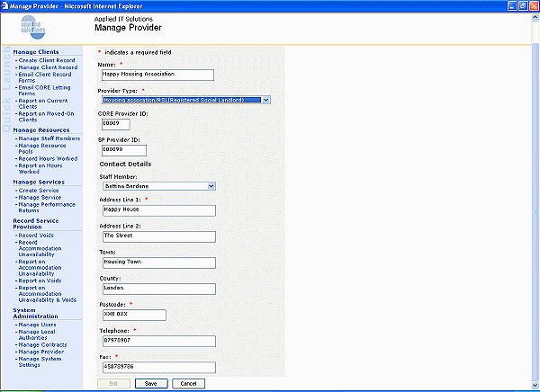Open the Provider Type dropdown arrow
The height and width of the screenshot is (392, 540).
click(x=265, y=100)
